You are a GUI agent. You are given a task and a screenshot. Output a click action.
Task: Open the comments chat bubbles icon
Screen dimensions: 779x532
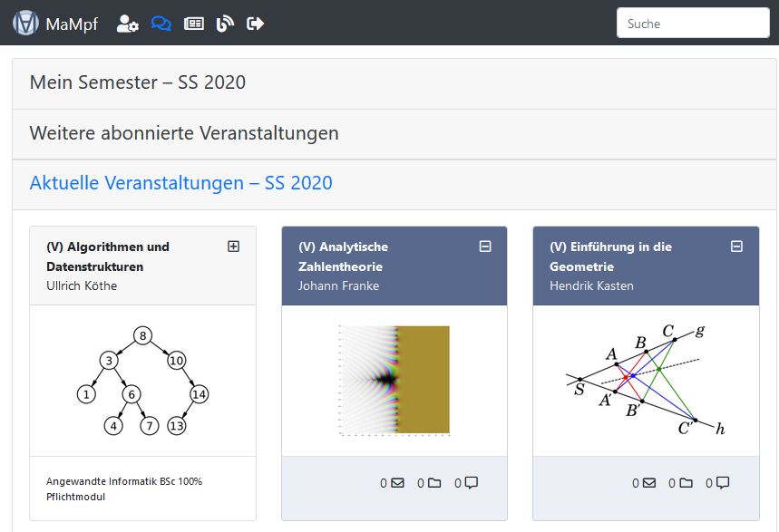(x=161, y=24)
